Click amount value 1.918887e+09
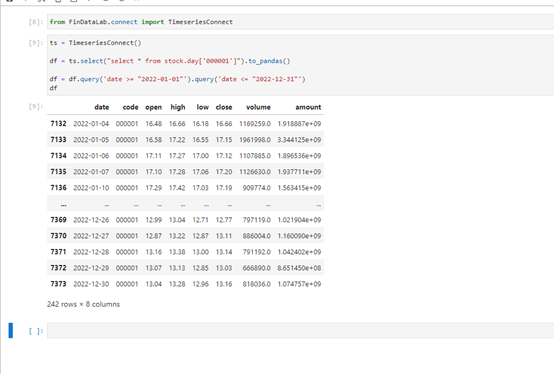Screen dimensions: 554x374 [x=299, y=124]
